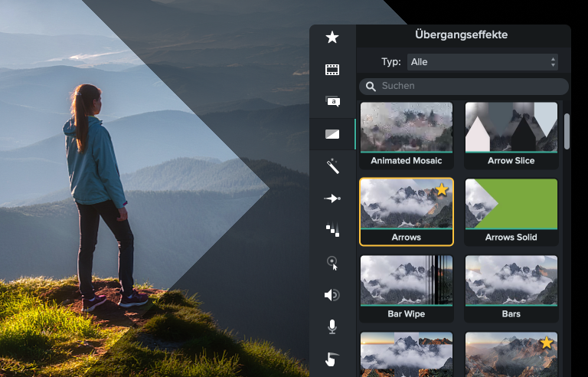The height and width of the screenshot is (377, 588).
Task: Select the Bars transition thumbnail
Action: (x=511, y=280)
